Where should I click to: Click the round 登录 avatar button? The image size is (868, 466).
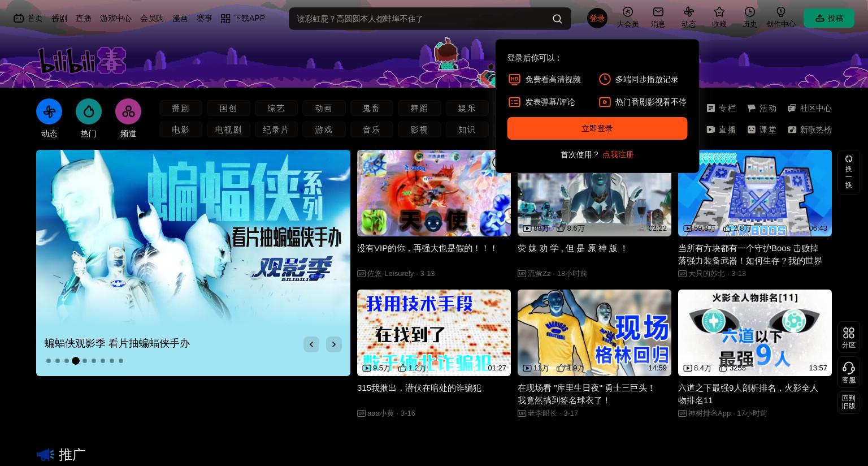point(597,18)
